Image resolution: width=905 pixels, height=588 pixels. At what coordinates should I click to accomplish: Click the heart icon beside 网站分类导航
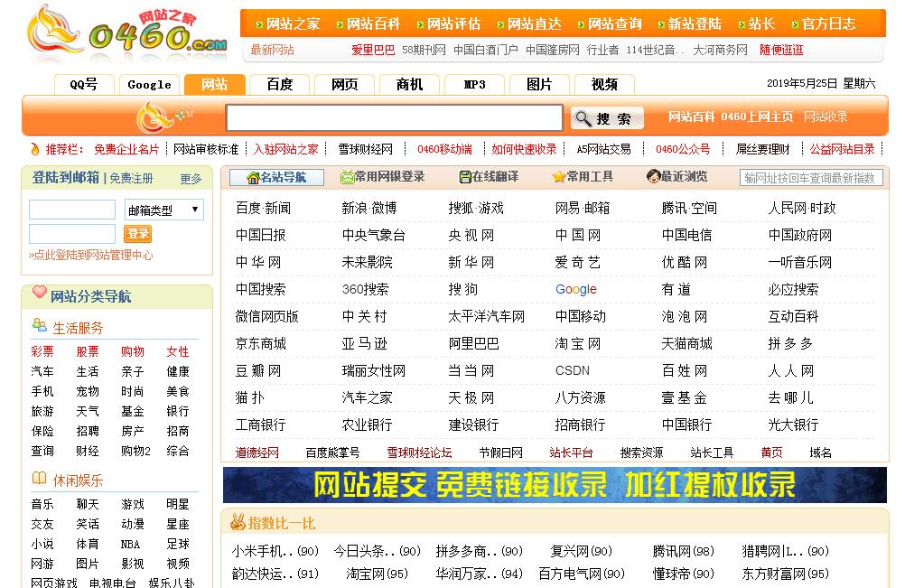tap(39, 293)
